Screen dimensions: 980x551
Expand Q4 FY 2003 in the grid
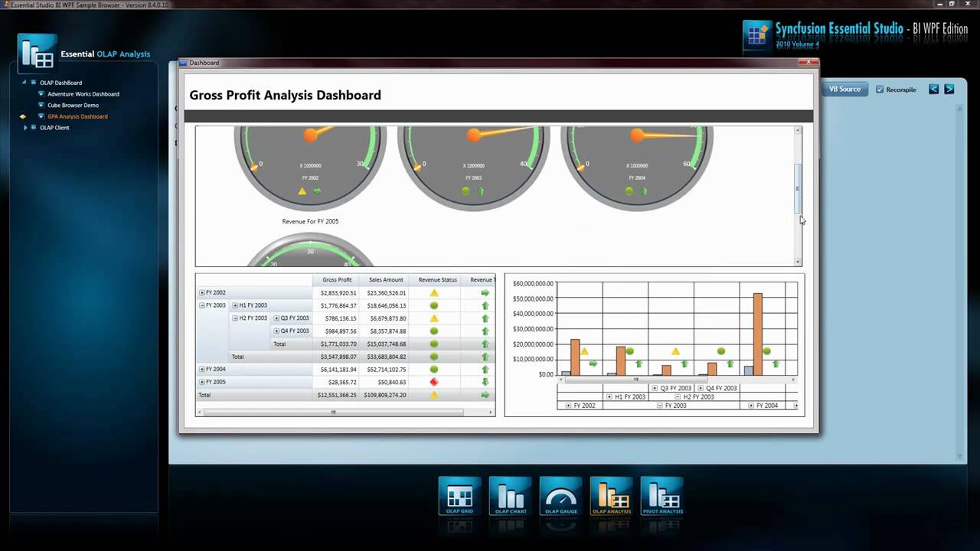click(x=276, y=331)
